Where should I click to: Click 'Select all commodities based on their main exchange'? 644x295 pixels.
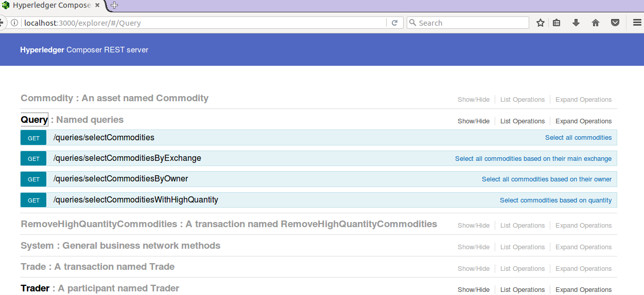coord(533,159)
